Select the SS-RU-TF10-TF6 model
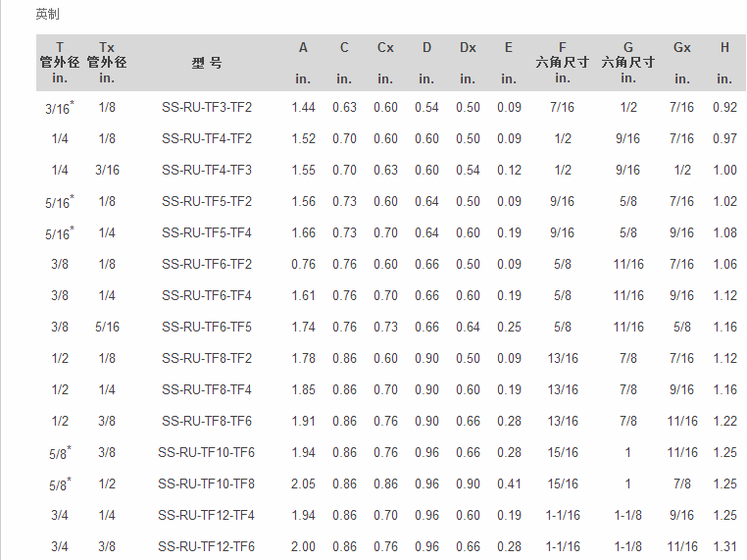 click(x=206, y=453)
